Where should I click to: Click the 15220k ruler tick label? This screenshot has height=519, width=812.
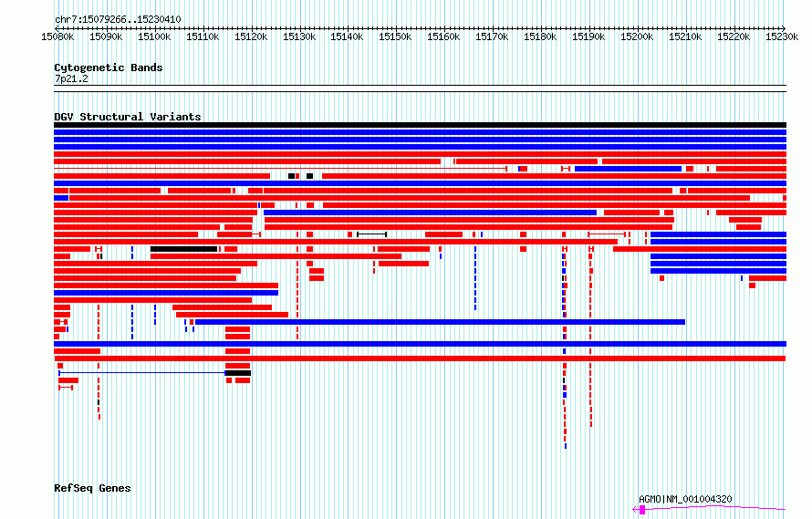click(734, 36)
